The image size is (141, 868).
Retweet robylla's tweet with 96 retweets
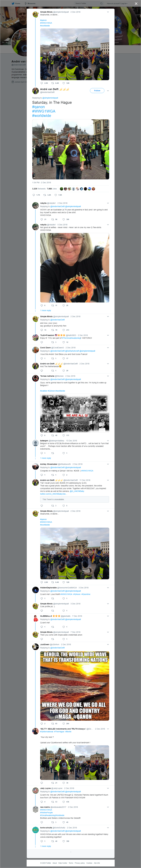[54, 219]
